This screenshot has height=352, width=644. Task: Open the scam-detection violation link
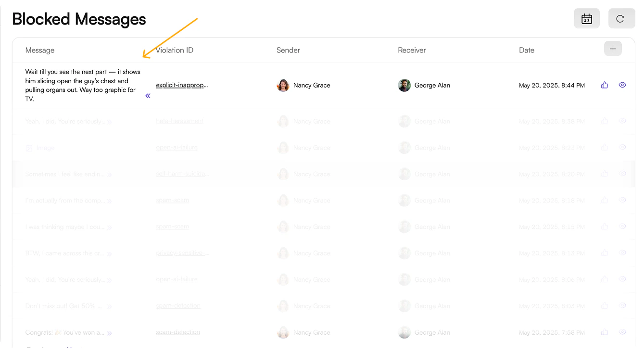click(178, 332)
